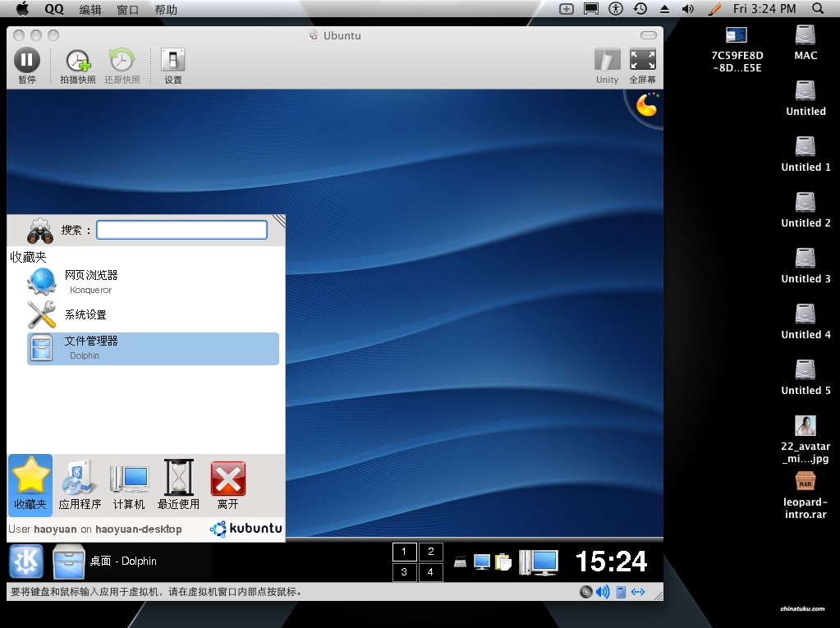Launch Konqueror 网页浏览器
This screenshot has height=628, width=840.
tap(153, 282)
